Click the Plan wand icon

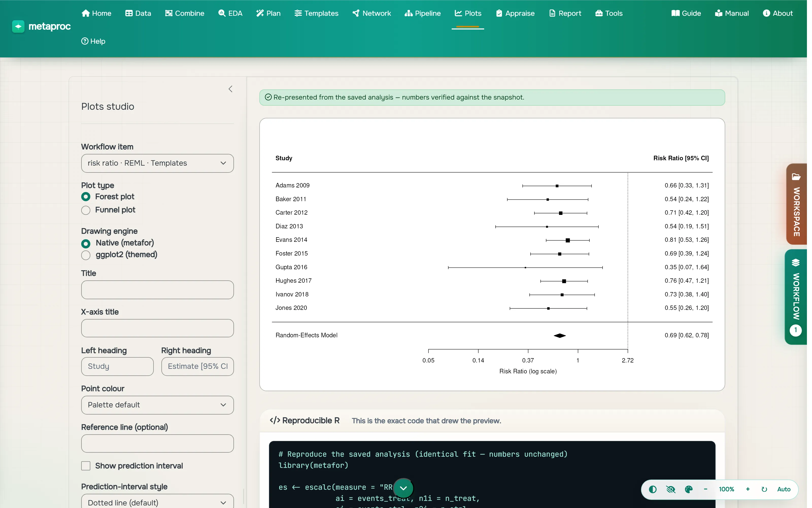click(x=260, y=13)
